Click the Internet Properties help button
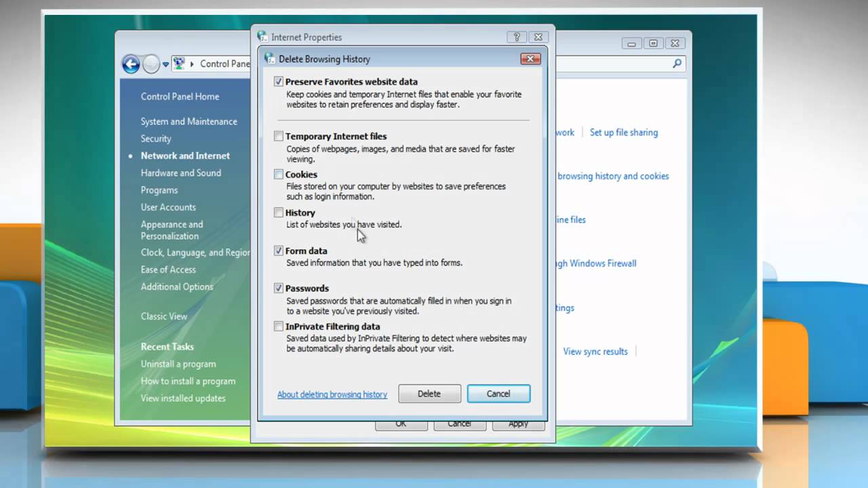 pos(517,37)
